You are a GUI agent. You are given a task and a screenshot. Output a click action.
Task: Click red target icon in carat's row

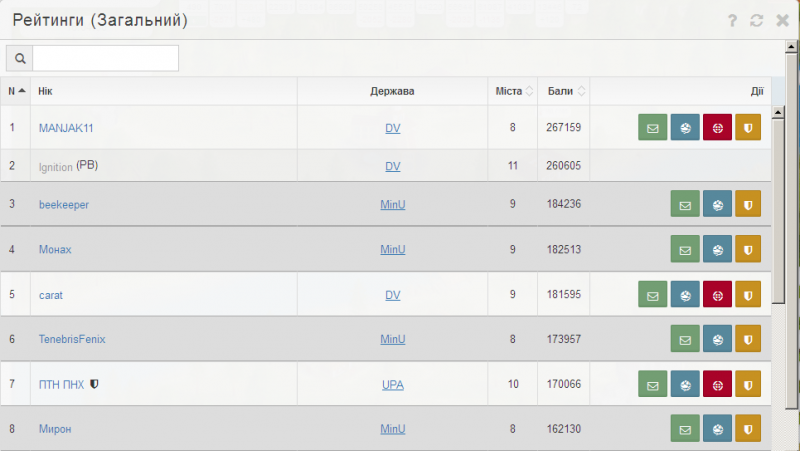coord(717,296)
